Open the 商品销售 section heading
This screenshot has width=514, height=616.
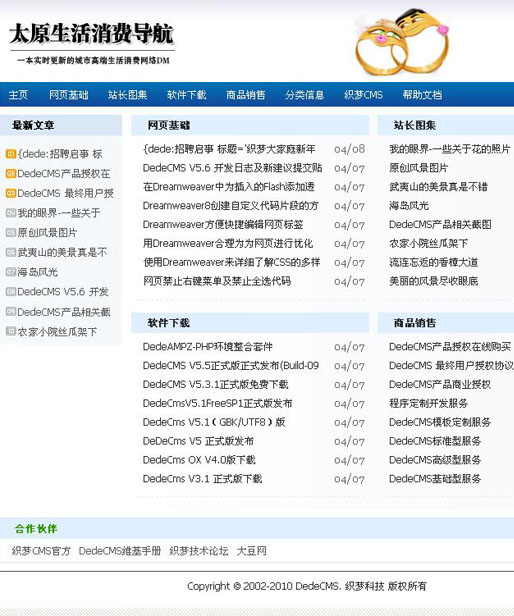(x=415, y=323)
